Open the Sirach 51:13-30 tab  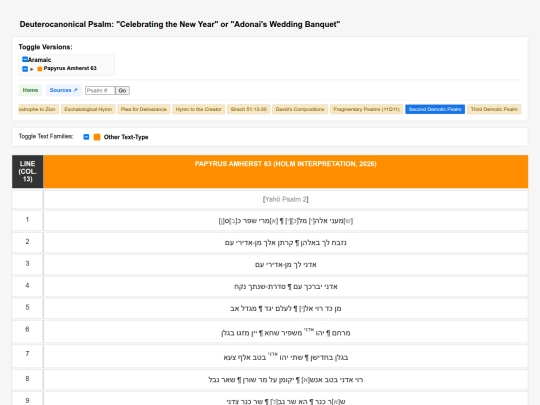click(249, 109)
